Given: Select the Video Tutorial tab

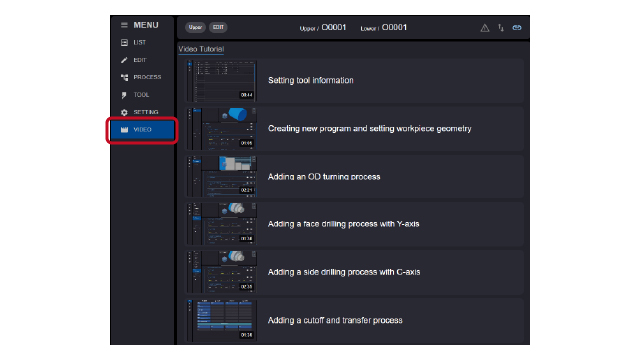Looking at the screenshot, I should click(x=201, y=49).
